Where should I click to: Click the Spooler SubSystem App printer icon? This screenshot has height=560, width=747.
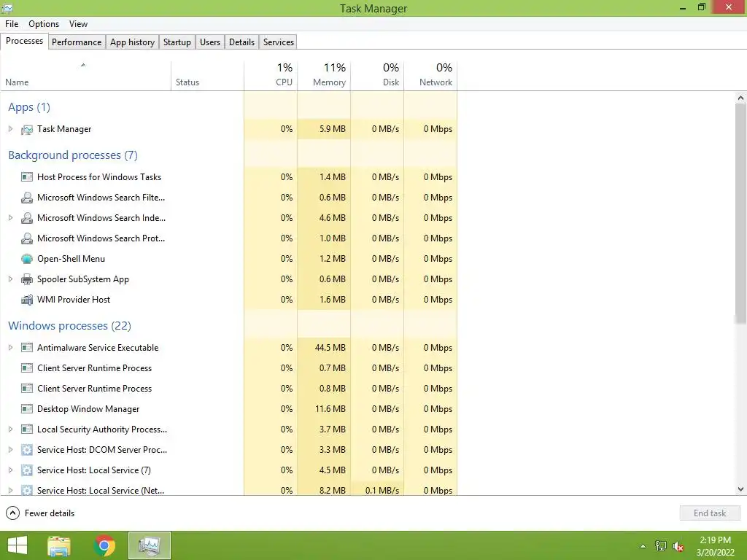click(x=27, y=279)
